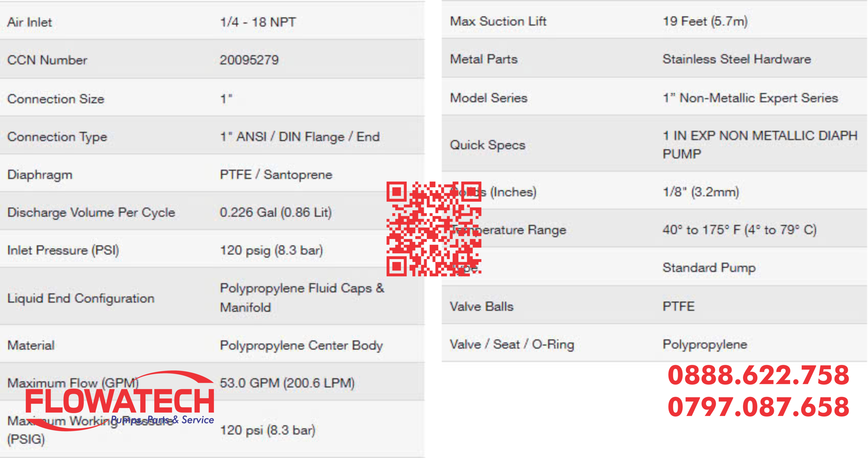Click the Pumps, Parts & Service tagline
Viewport: 868px width, 458px height.
(x=162, y=420)
